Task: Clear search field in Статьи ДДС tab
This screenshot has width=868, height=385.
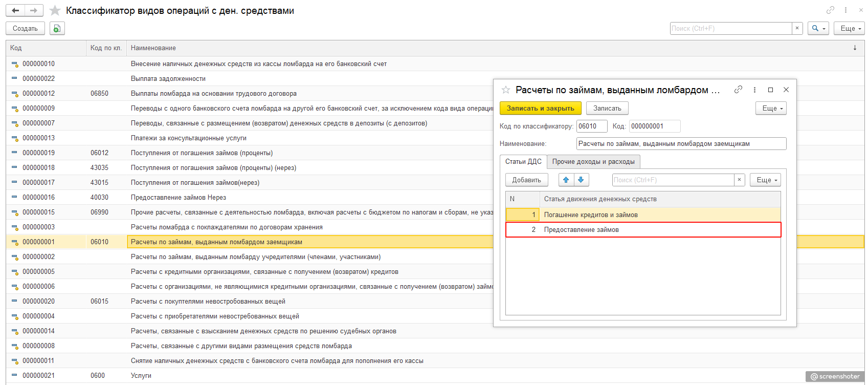Action: point(739,180)
